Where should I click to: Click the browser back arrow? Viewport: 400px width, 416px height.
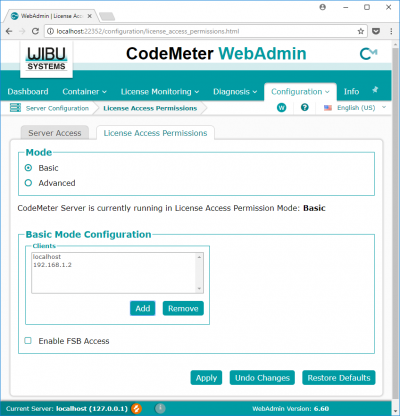click(9, 31)
